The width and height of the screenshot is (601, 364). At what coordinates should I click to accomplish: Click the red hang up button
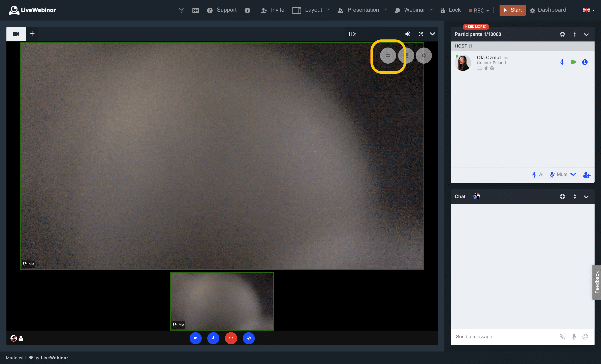(231, 338)
